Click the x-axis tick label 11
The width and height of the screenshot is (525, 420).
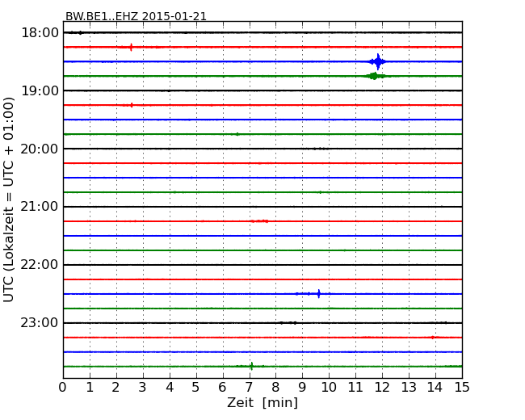[x=355, y=388]
